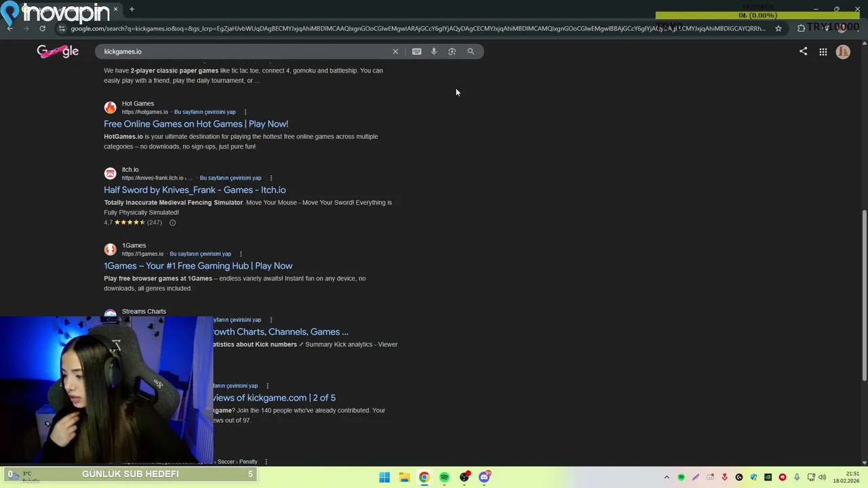The width and height of the screenshot is (868, 488).
Task: Click the Hot Games flame favicon
Action: click(x=110, y=107)
